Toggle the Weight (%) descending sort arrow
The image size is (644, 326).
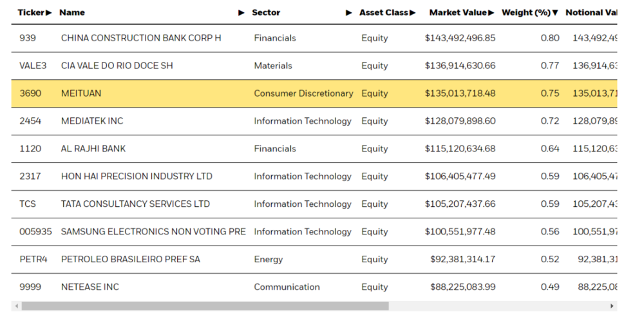[x=555, y=13]
